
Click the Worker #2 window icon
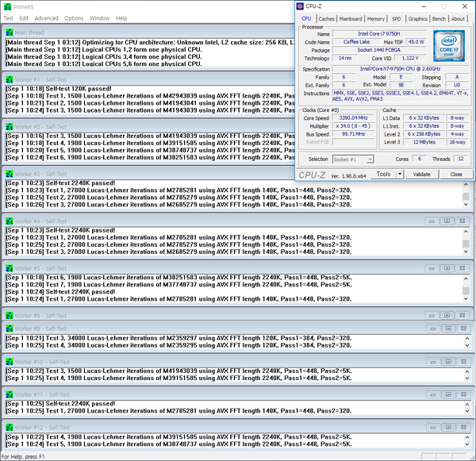(x=10, y=127)
